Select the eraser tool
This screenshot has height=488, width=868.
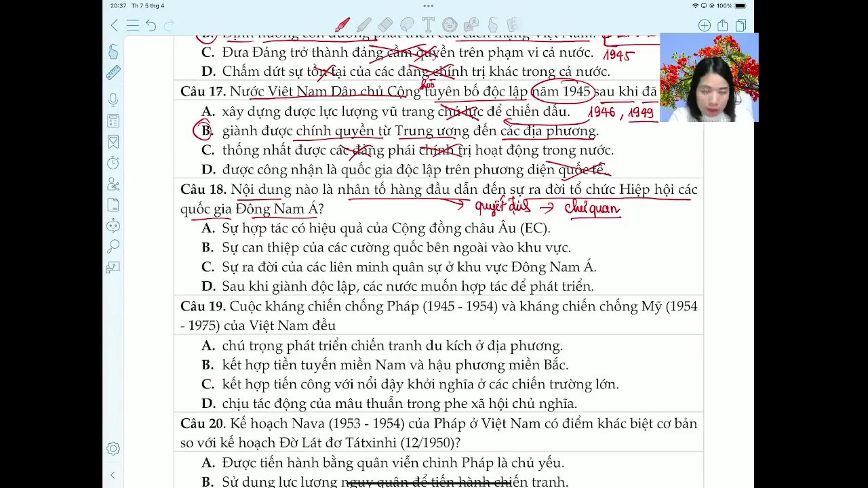click(x=385, y=26)
